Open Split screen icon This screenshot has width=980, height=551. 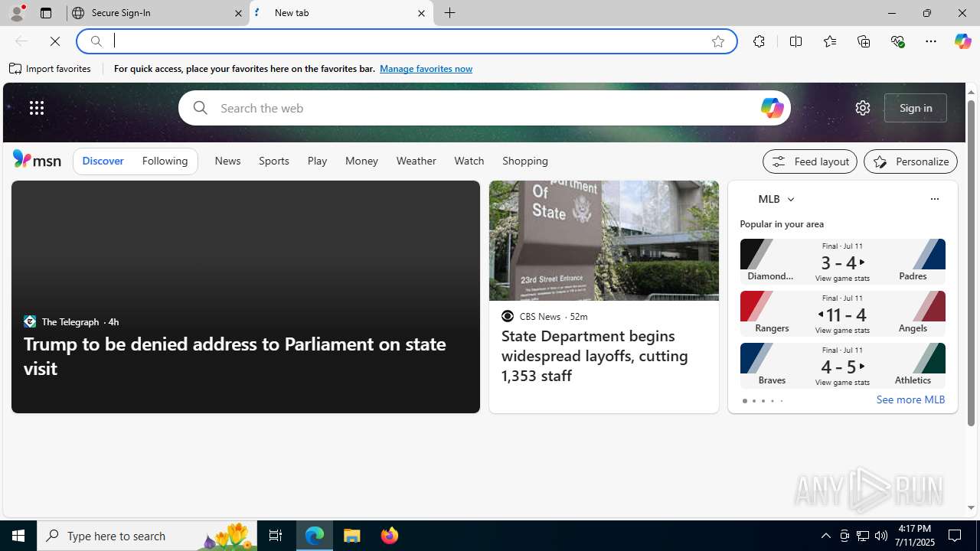pos(795,41)
